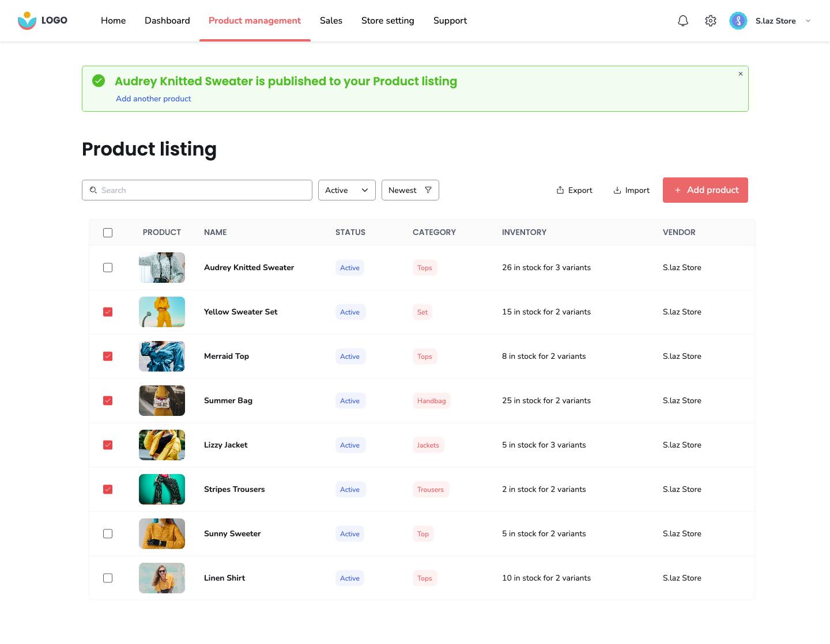Click the site logo icon

(27, 21)
